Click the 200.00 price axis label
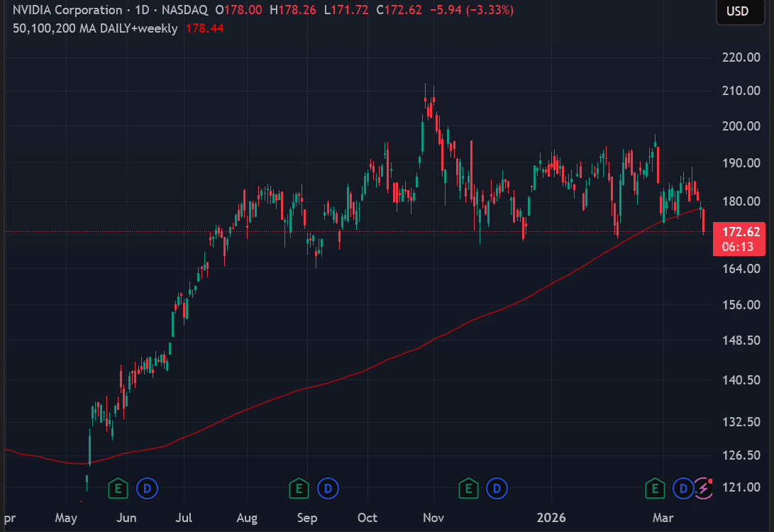This screenshot has width=774, height=532. [x=741, y=126]
